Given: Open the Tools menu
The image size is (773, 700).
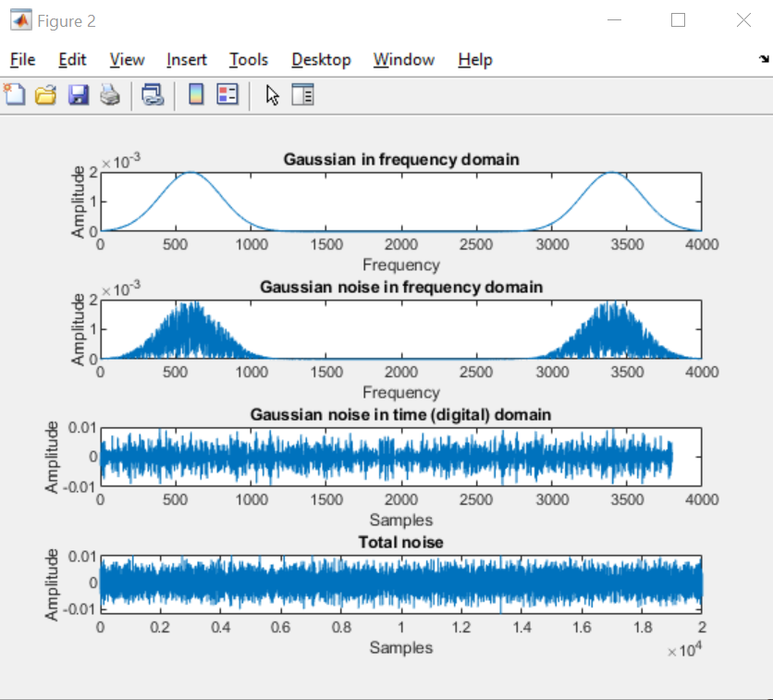Looking at the screenshot, I should (x=248, y=59).
